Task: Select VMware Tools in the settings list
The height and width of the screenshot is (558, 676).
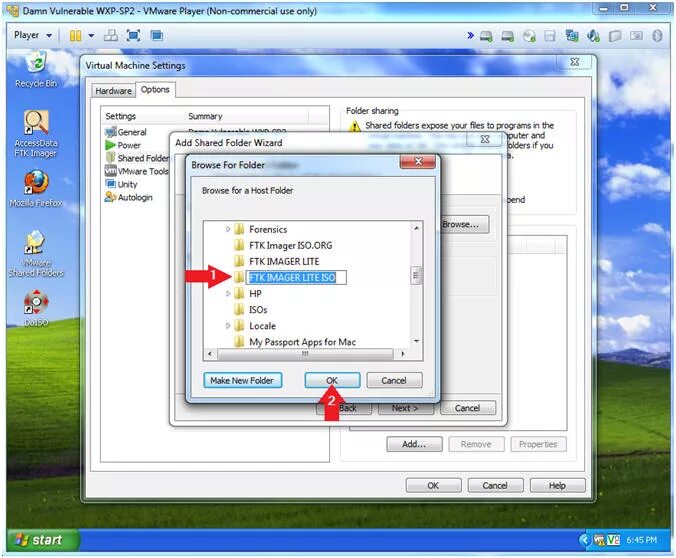Action: coord(137,171)
